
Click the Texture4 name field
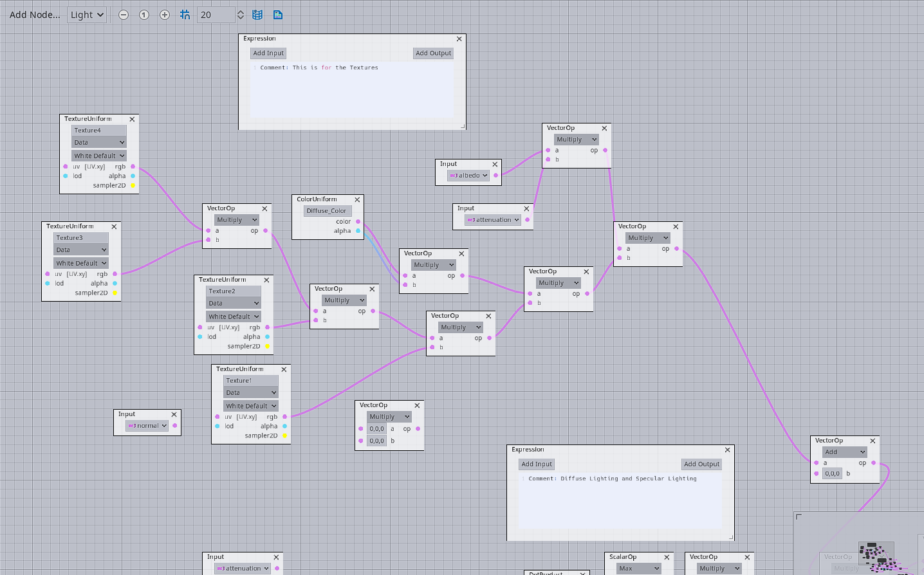pos(99,130)
